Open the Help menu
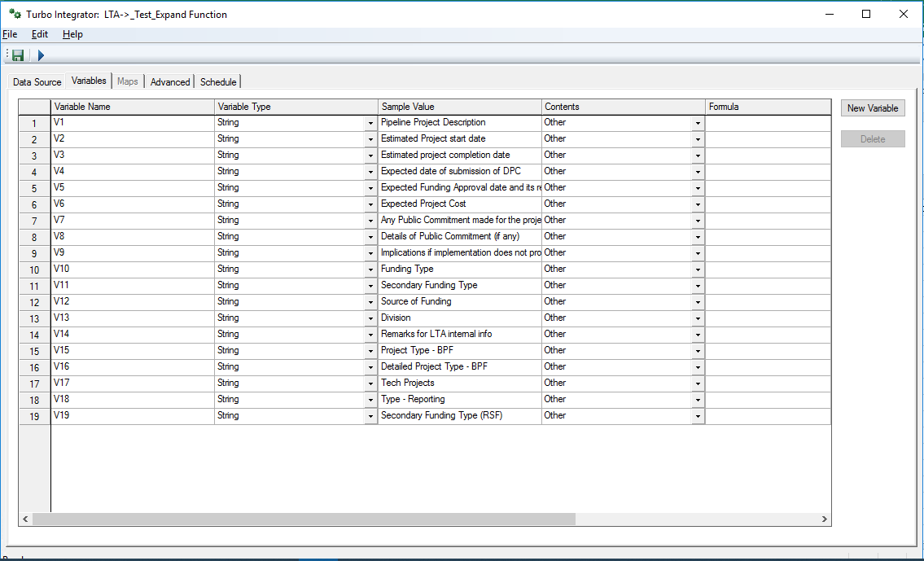 click(72, 34)
